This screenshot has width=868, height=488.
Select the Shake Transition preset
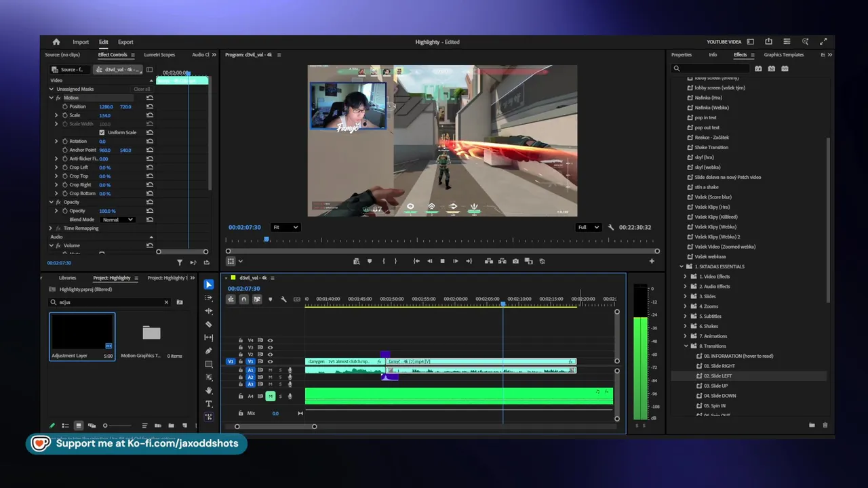711,147
